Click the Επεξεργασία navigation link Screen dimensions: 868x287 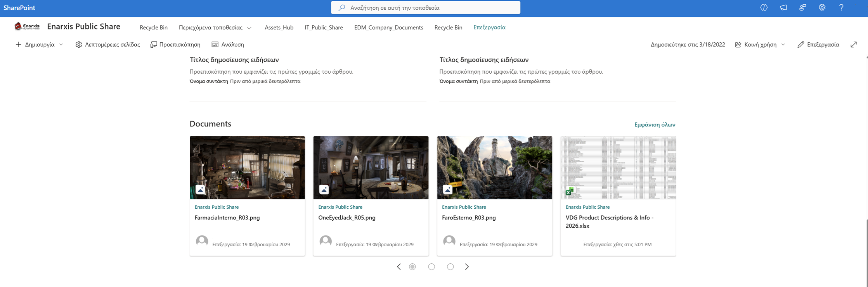pos(489,28)
